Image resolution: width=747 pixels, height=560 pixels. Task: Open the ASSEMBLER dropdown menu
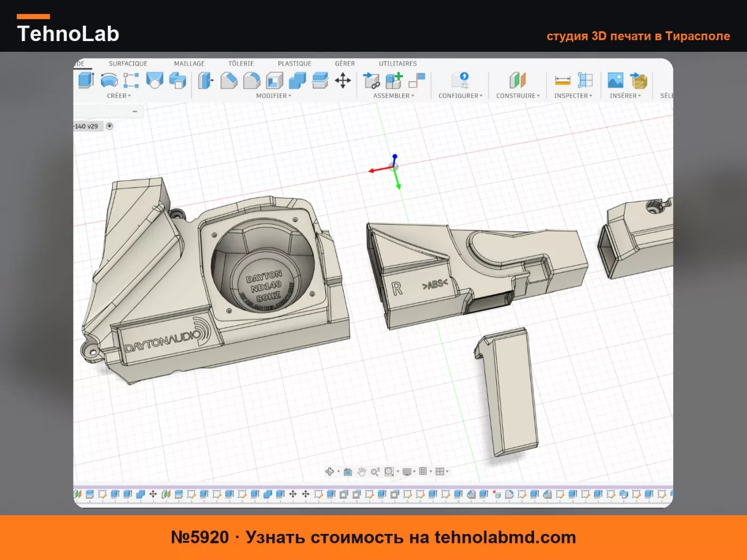coord(394,96)
